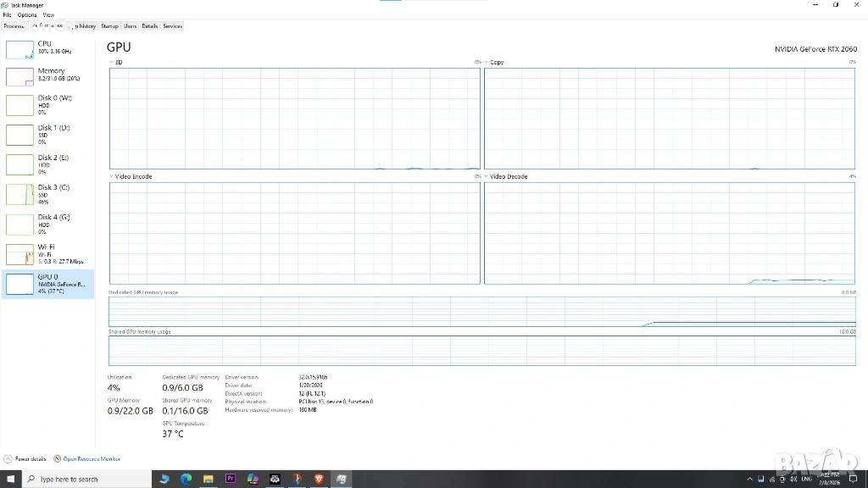Launch Microsoft Edge from the taskbar
Screen dimensions: 868x488
[x=186, y=479]
